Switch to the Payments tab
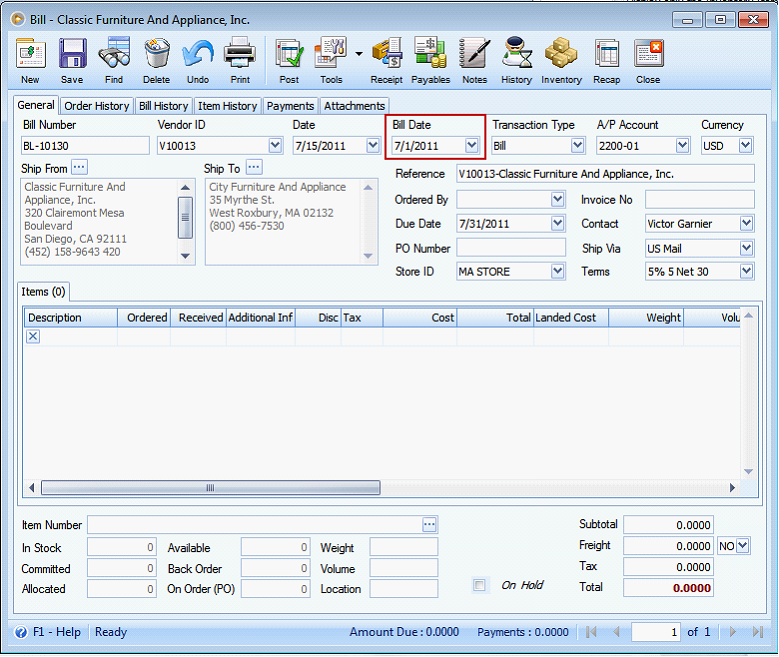 tap(290, 106)
